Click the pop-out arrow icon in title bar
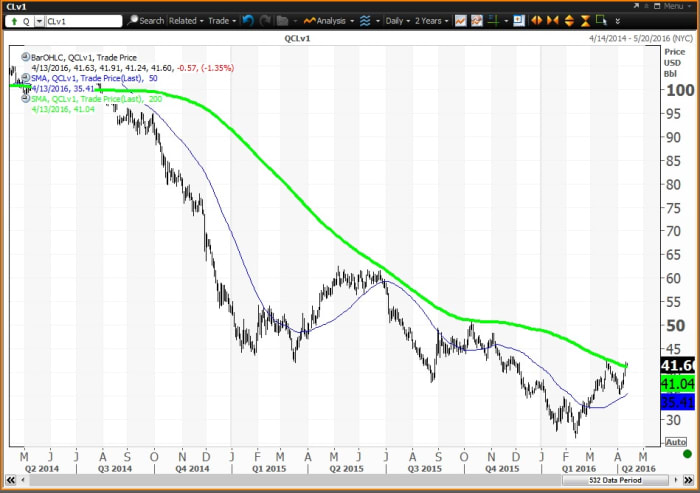This screenshot has width=700, height=493. coord(636,6)
